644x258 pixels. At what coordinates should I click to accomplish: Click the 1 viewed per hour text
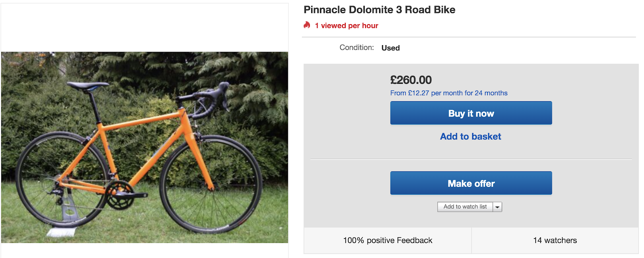[347, 26]
